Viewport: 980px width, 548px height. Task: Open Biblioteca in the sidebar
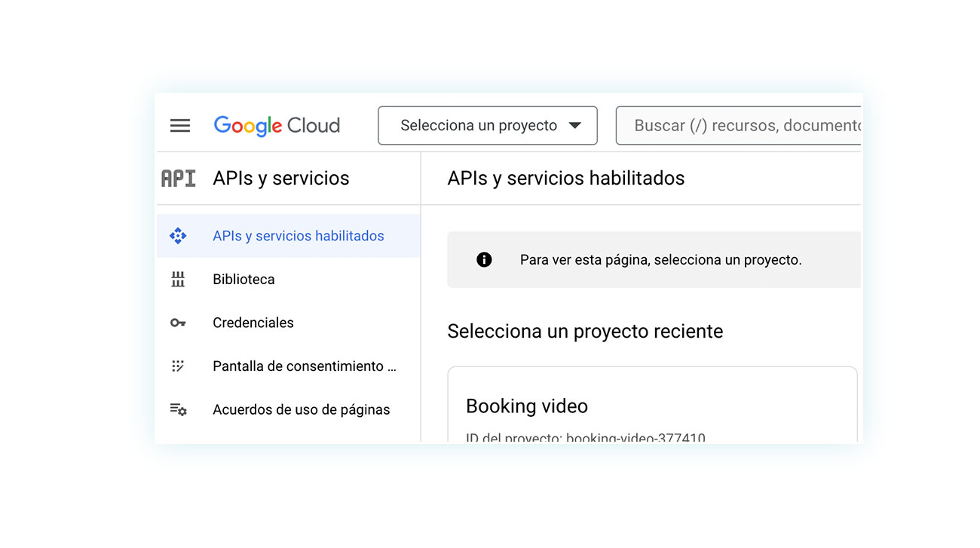pos(288,280)
